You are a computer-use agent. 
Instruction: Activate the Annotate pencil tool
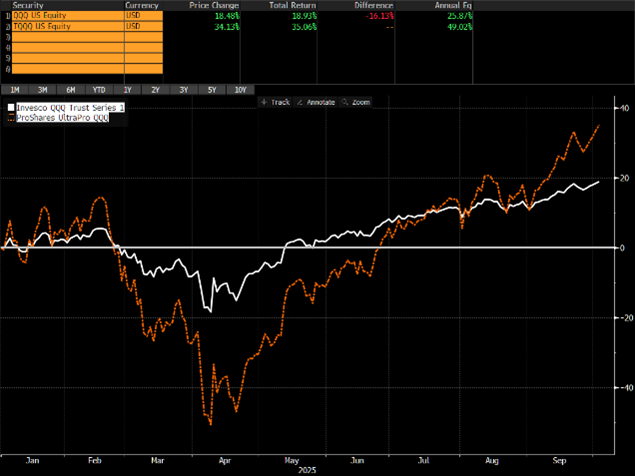click(316, 102)
